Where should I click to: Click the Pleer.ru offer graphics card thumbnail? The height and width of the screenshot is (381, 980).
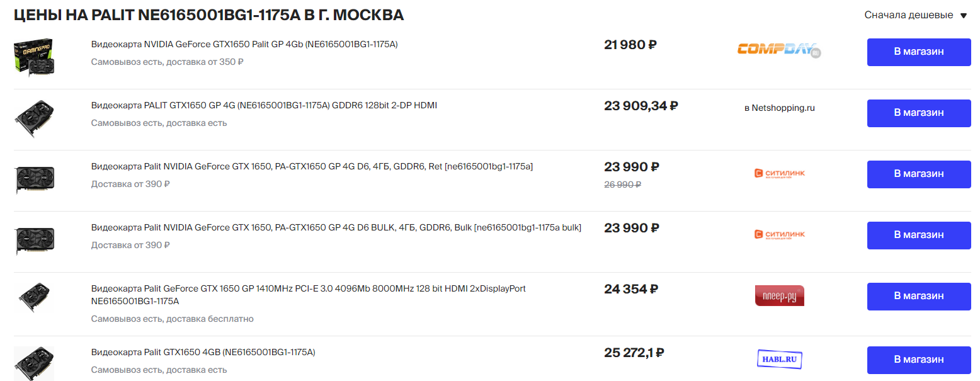(34, 297)
